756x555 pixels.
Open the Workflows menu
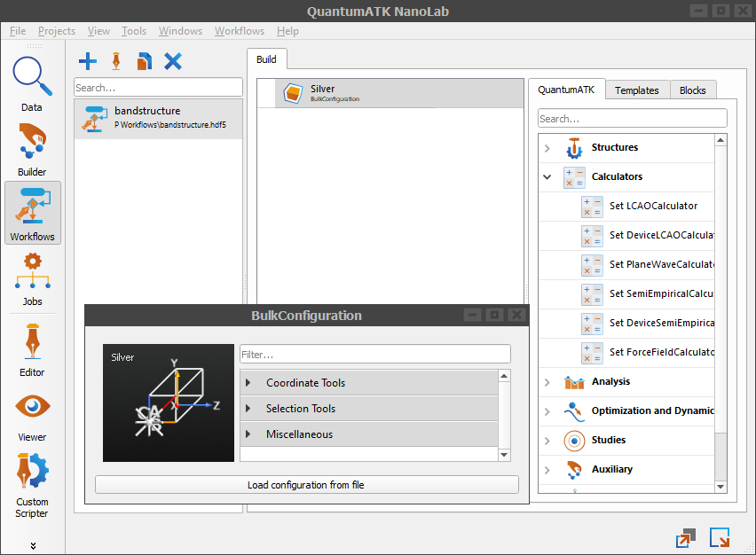[x=240, y=31]
